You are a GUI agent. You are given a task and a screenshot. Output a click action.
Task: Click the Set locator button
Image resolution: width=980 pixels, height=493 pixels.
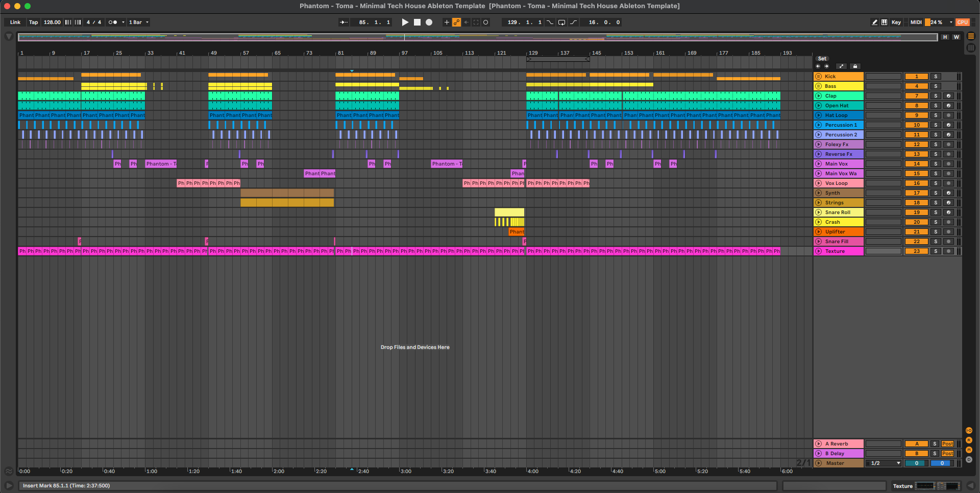pyautogui.click(x=822, y=59)
